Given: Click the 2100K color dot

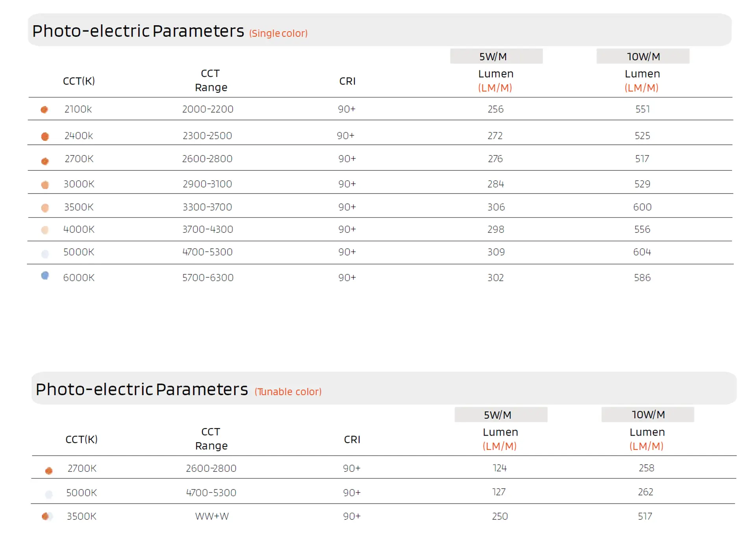Looking at the screenshot, I should tap(44, 109).
